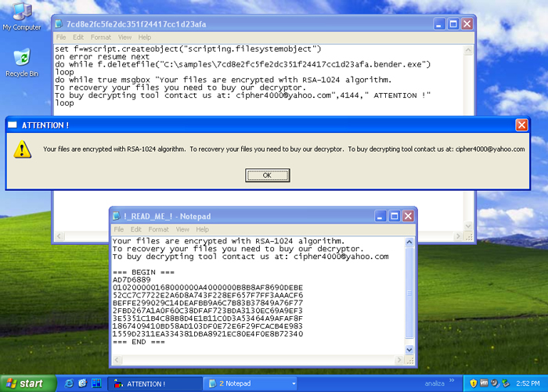This screenshot has height=392, width=548.
Task: Open My Computer desktop icon
Action: click(22, 16)
